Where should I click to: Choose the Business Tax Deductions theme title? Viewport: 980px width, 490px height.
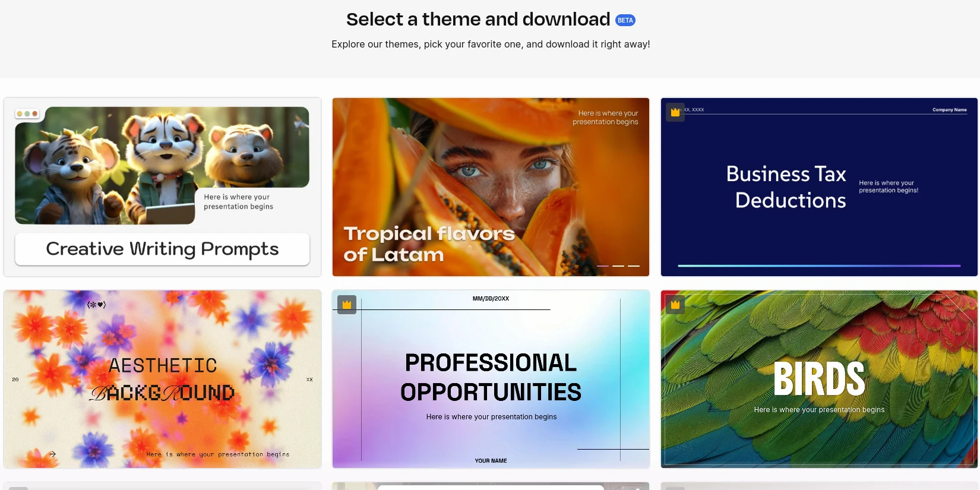pos(786,187)
